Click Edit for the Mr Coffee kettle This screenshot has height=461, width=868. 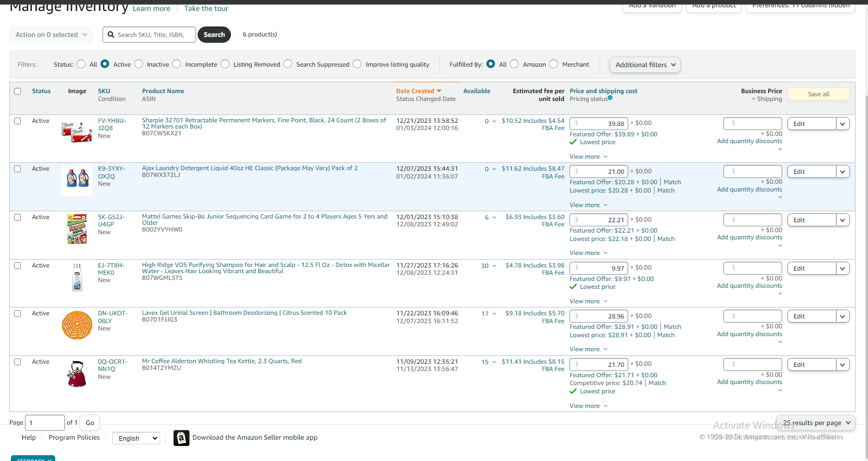click(812, 365)
